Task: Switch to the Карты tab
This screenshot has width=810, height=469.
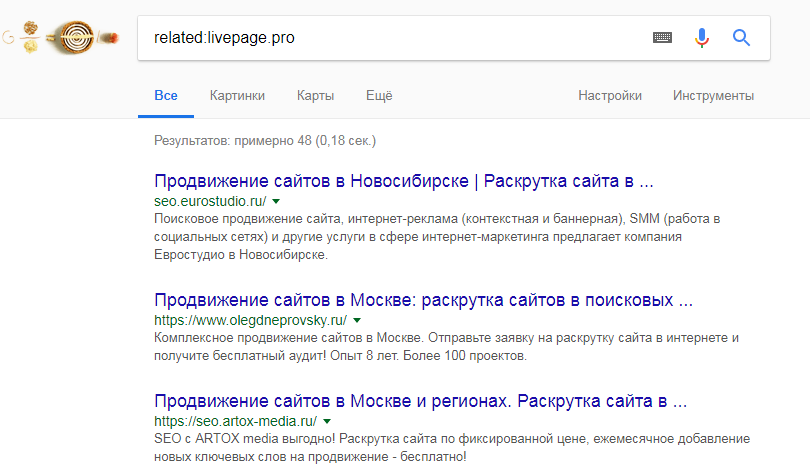Action: click(315, 96)
